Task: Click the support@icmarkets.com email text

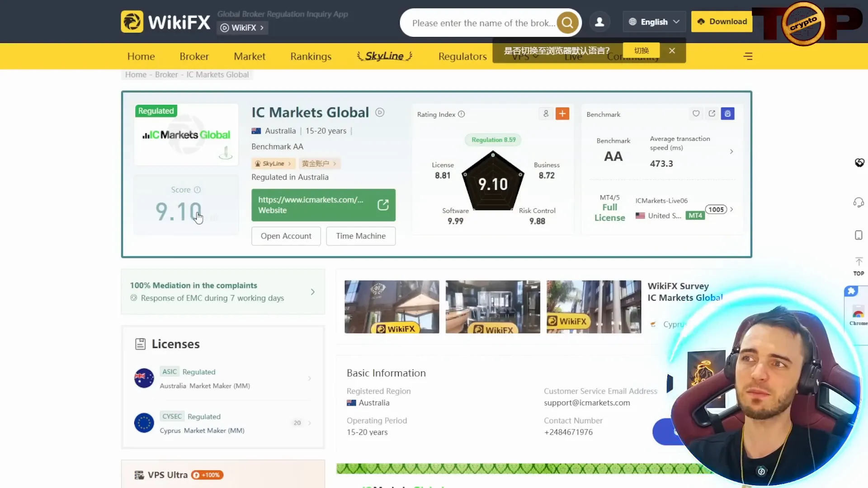Action: [x=587, y=403]
